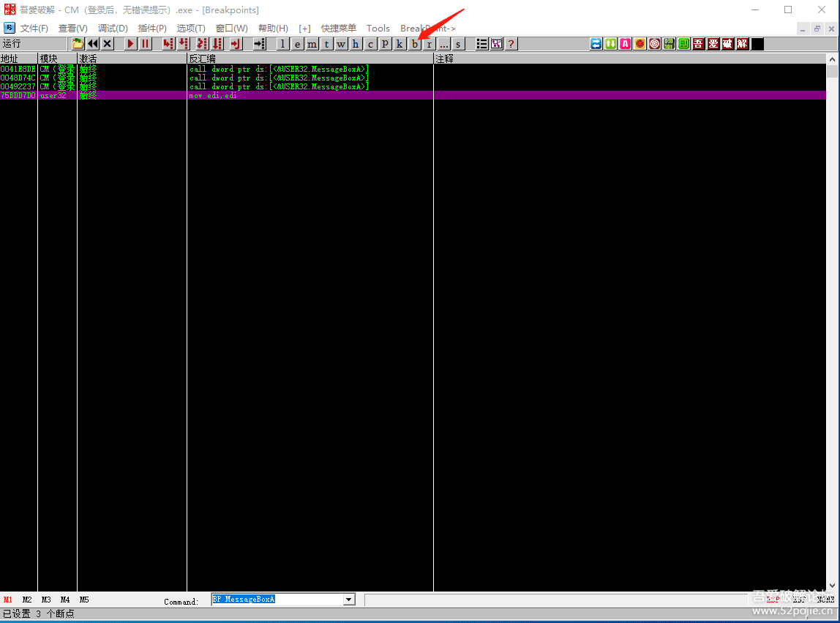The height and width of the screenshot is (623, 840).
Task: Click the green binary 010 101 icon
Action: pos(670,44)
